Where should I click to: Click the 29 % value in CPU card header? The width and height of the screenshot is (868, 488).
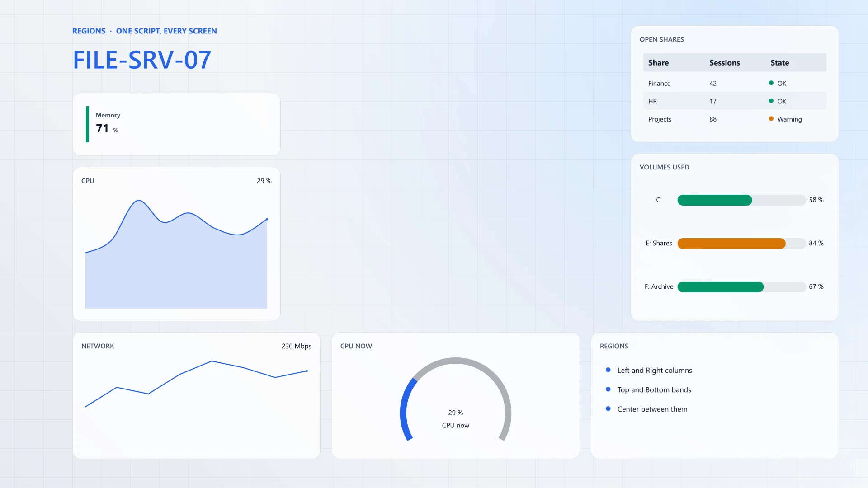[x=264, y=181]
